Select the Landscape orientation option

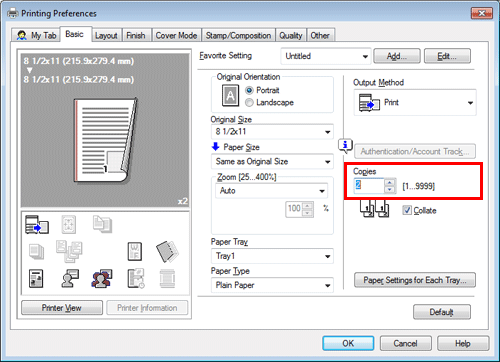269,102
